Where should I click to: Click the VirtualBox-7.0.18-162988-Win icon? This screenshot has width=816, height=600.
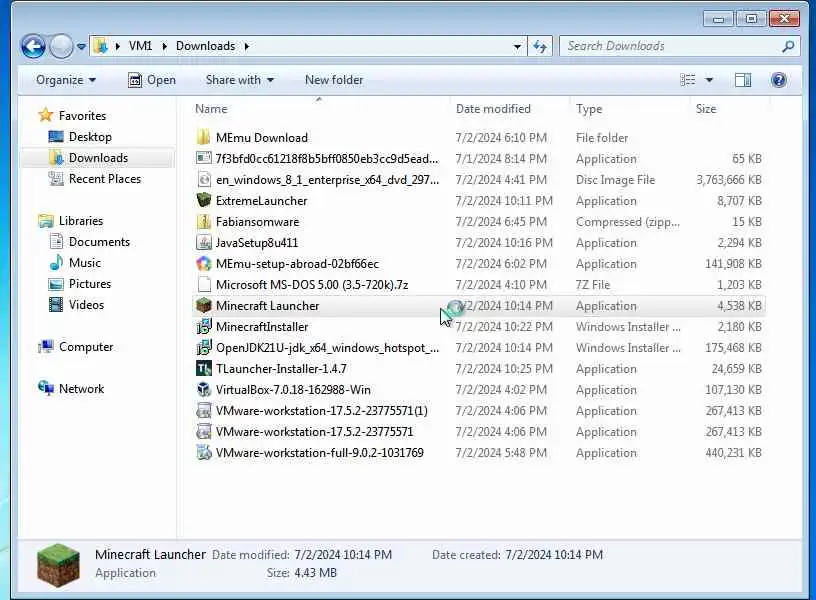point(203,390)
